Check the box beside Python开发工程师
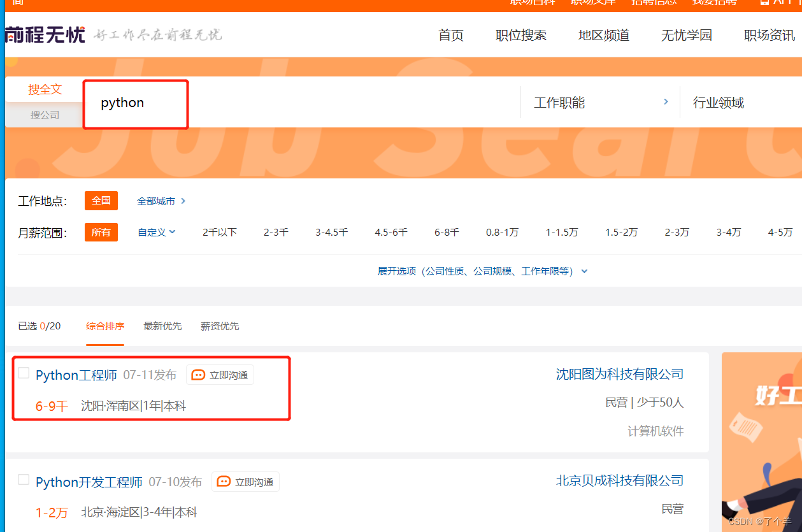 24,479
